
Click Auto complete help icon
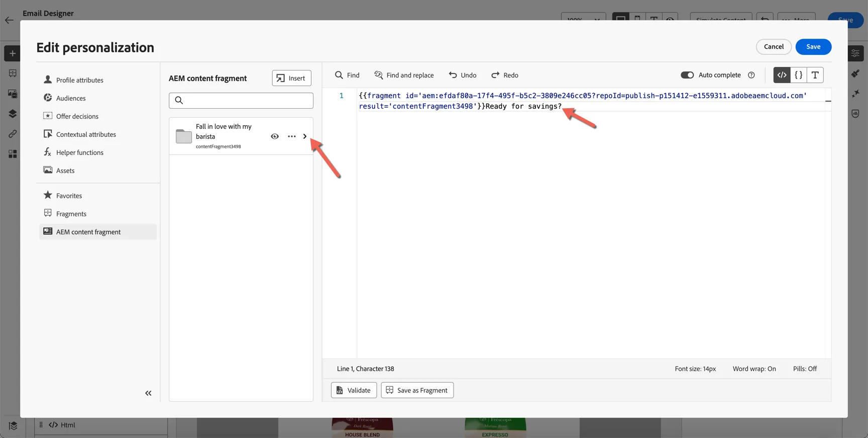(751, 75)
